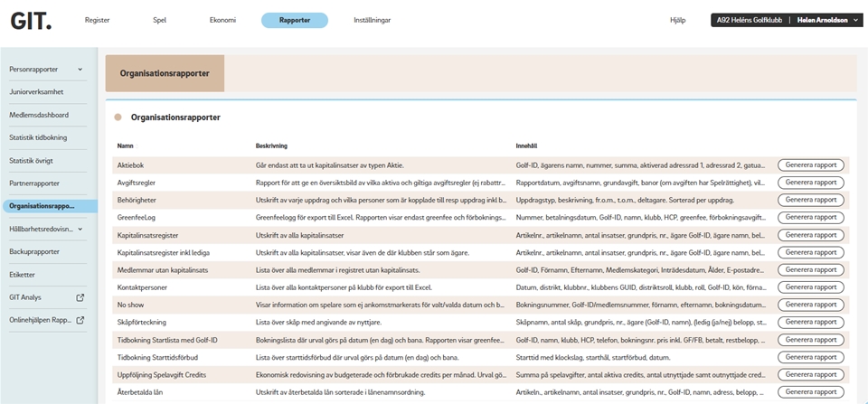Expand the Personrapporter sidebar section

(x=80, y=69)
